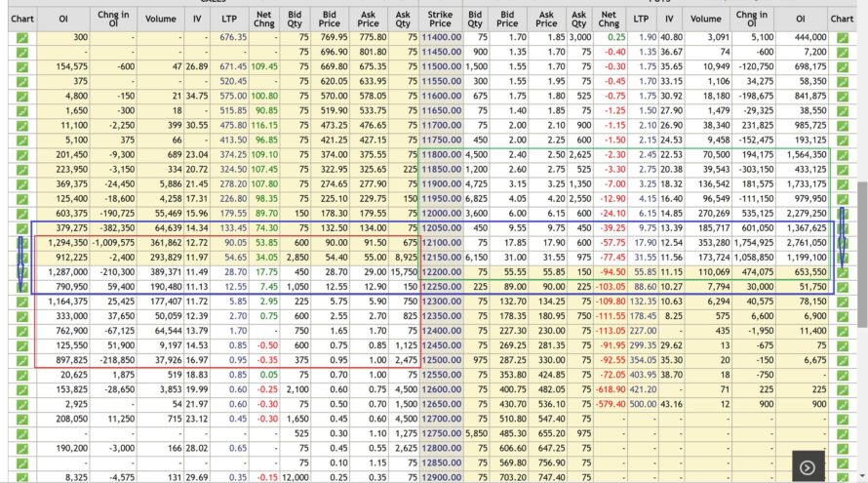Click strike price 12900.00 link
Screen dimensions: 868x483
point(441,477)
